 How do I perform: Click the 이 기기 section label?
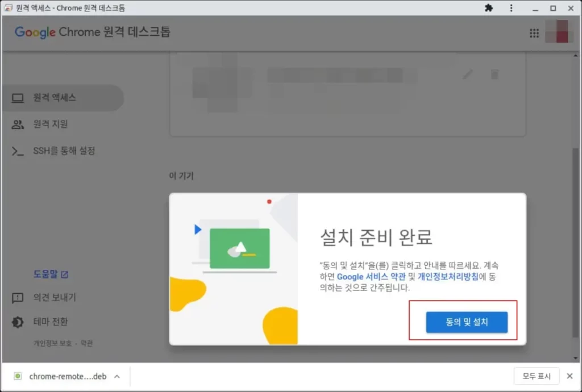(181, 176)
